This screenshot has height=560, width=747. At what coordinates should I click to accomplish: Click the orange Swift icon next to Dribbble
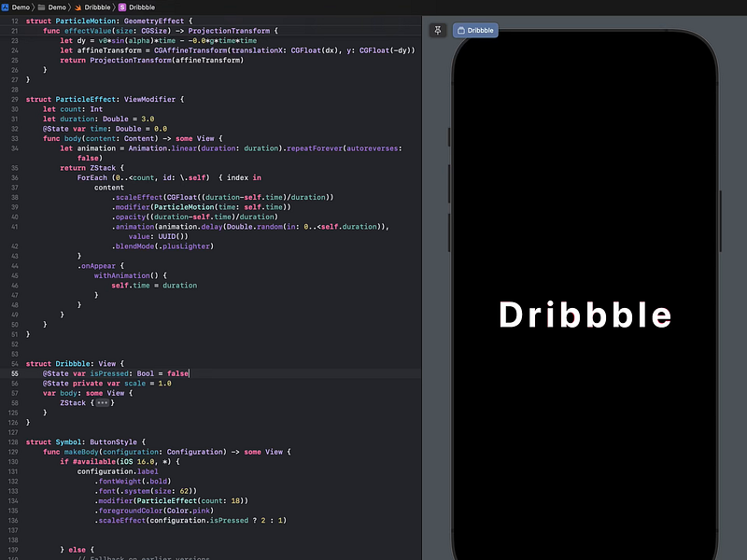77,7
